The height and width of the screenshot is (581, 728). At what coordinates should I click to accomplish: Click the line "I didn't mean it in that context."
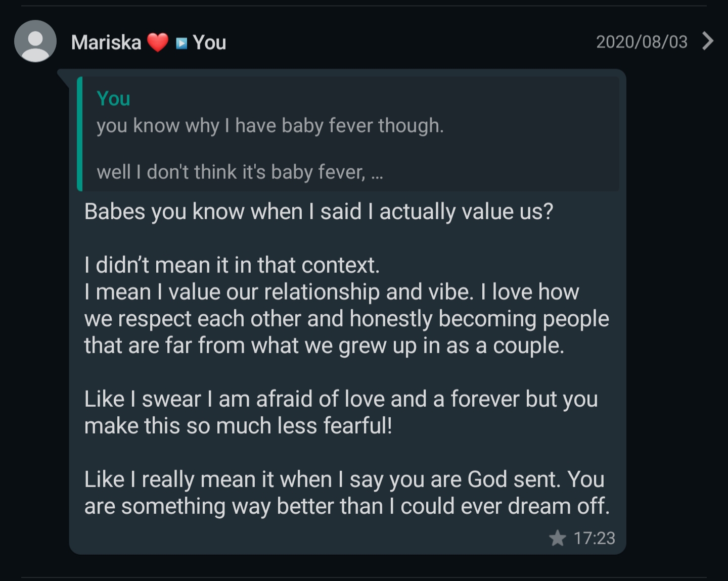tap(232, 265)
